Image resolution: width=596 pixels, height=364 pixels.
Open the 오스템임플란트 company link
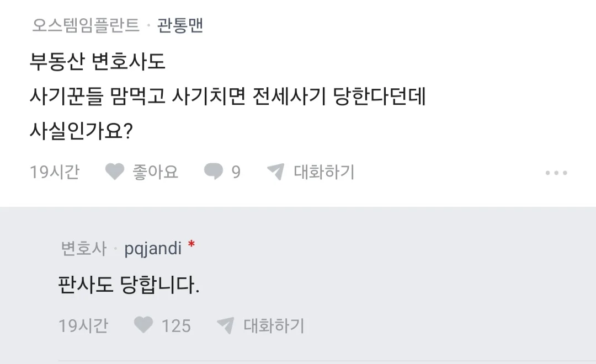86,26
